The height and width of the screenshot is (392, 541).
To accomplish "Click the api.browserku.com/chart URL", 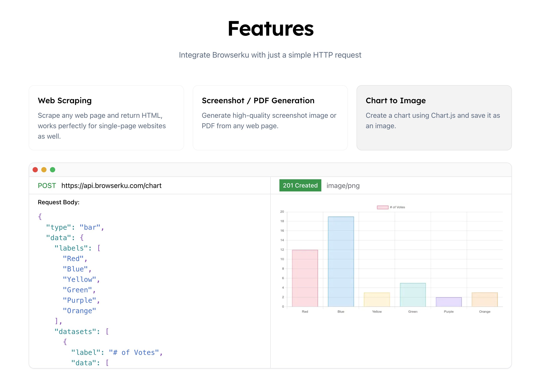I will 111,185.
